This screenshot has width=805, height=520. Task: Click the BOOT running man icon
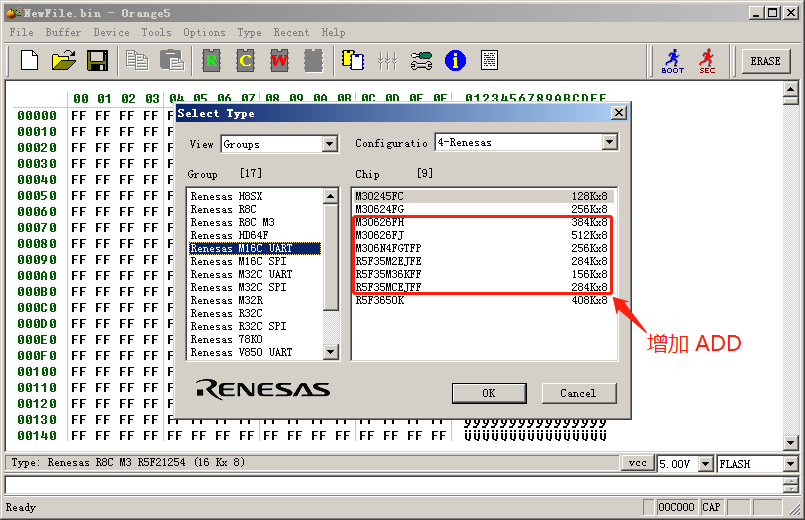coord(673,61)
